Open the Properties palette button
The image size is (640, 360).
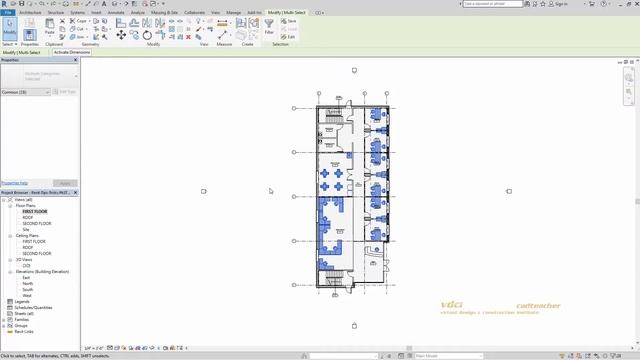[x=29, y=35]
